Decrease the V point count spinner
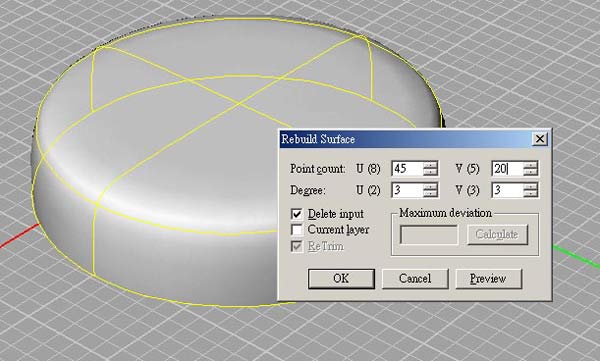This screenshot has height=361, width=600. pos(531,172)
